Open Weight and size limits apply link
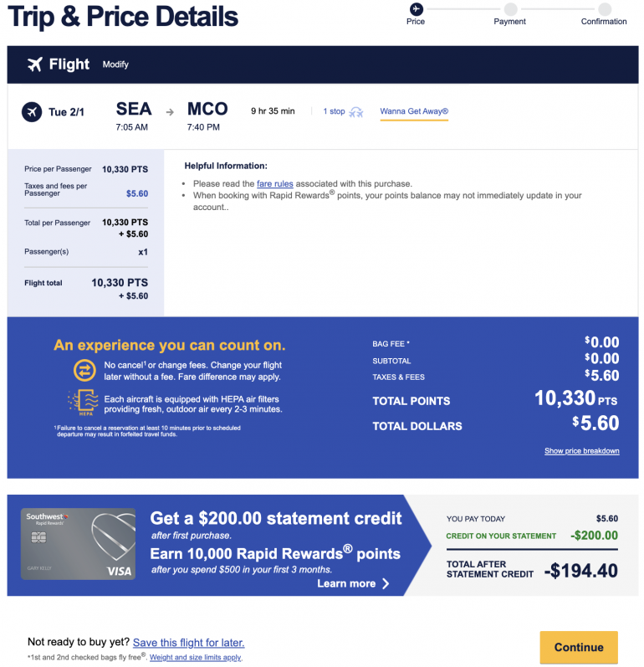The image size is (644, 667). pos(195,658)
